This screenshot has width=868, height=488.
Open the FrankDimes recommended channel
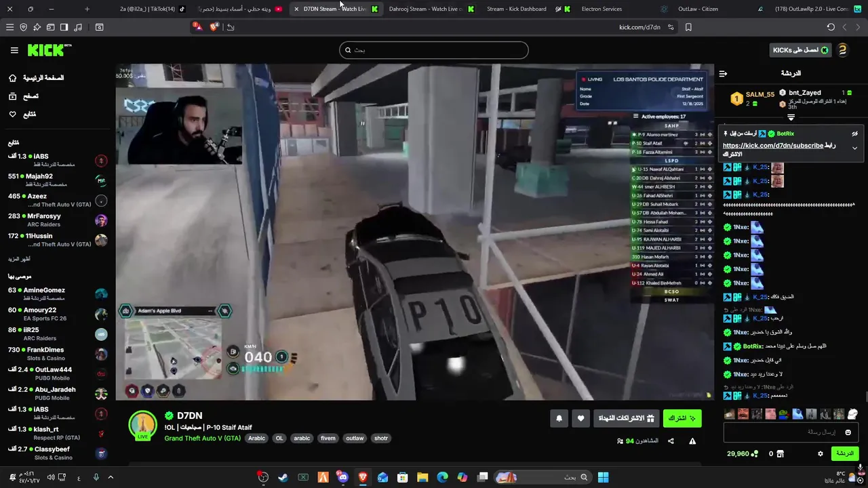[x=58, y=354]
